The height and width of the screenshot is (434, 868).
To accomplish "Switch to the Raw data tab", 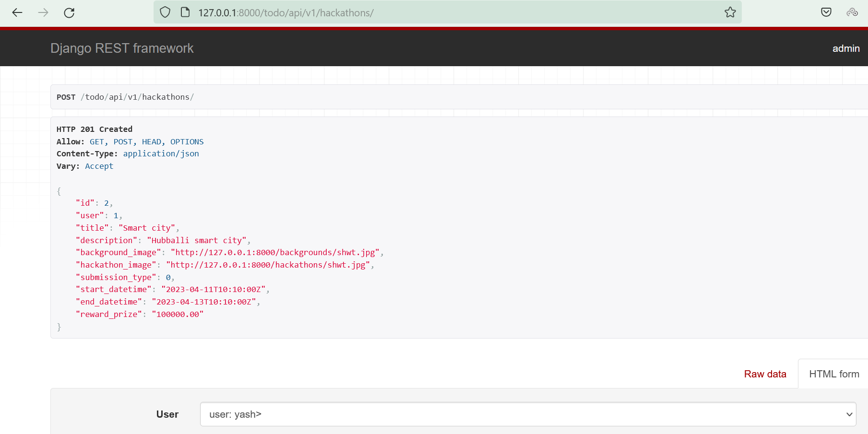I will [765, 374].
